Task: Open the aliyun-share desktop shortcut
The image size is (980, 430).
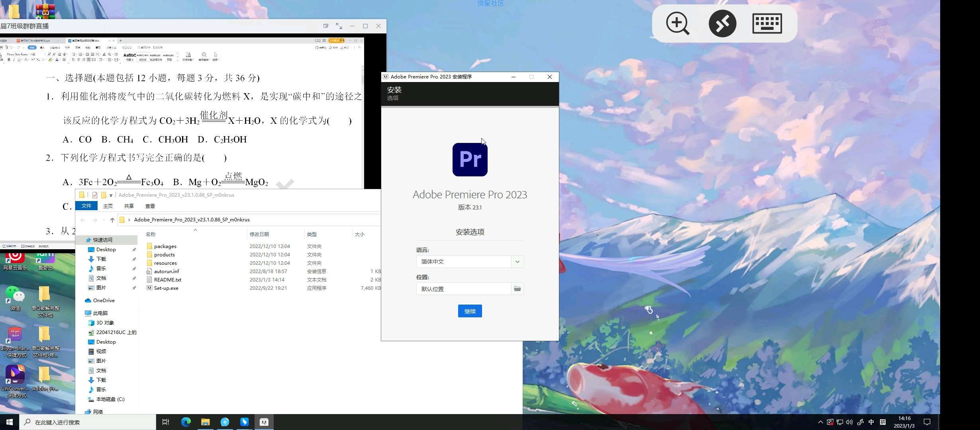Action: (x=15, y=342)
